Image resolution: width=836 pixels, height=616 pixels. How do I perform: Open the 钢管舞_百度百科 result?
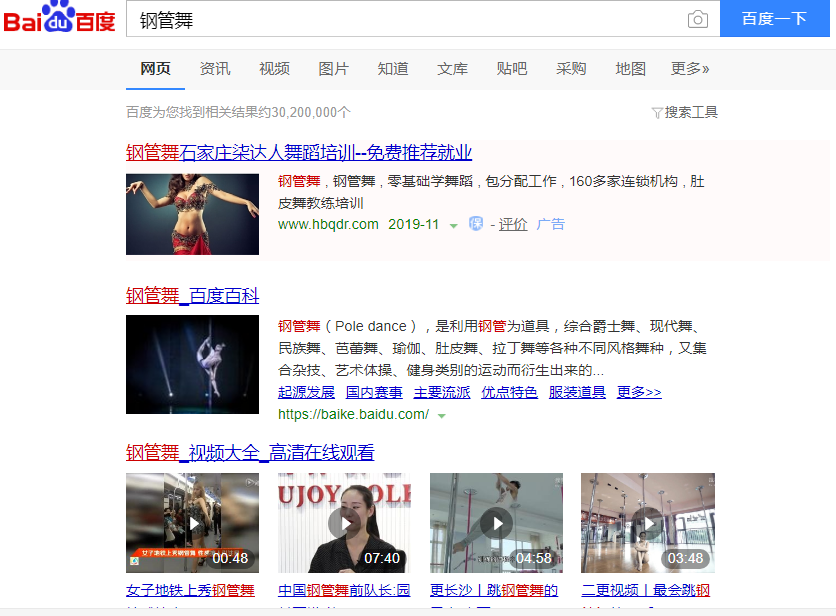point(192,295)
